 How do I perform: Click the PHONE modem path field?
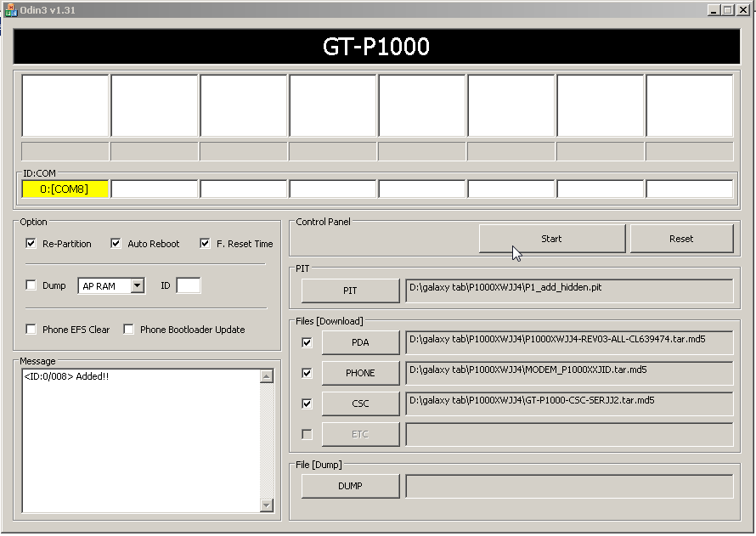569,373
